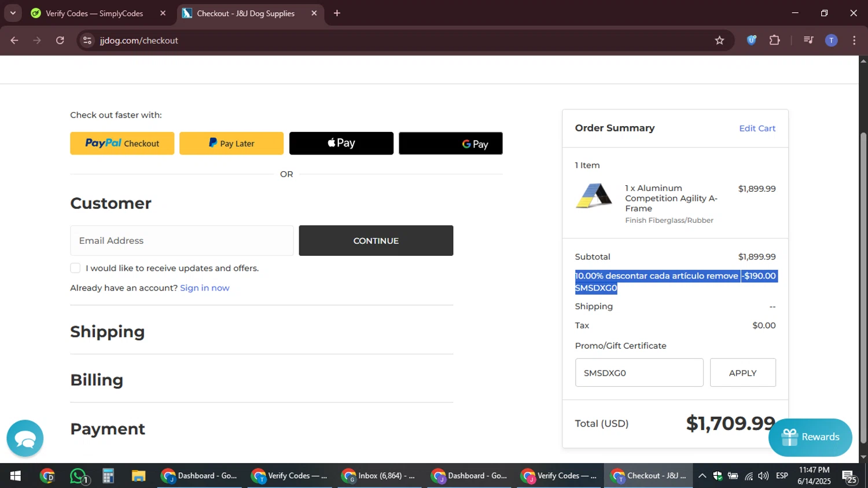Go back to the previous page
This screenshot has width=868, height=488.
pyautogui.click(x=14, y=41)
